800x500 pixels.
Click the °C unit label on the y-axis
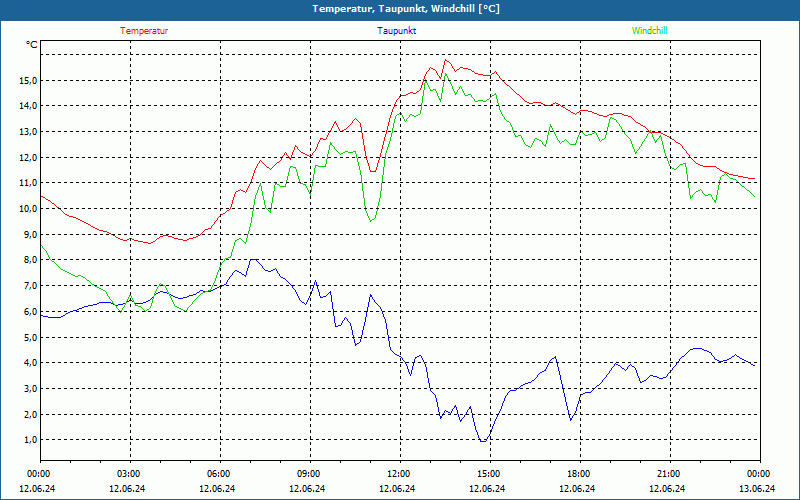(32, 45)
